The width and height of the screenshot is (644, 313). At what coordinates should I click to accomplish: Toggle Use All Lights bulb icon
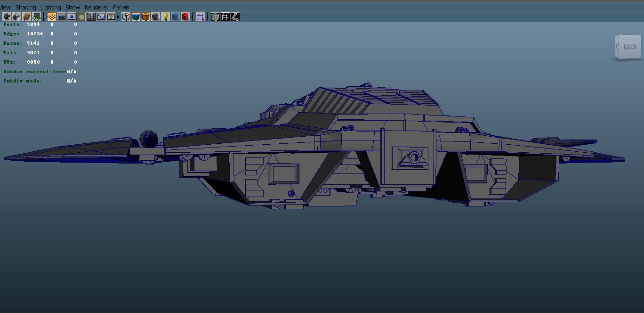pyautogui.click(x=166, y=17)
